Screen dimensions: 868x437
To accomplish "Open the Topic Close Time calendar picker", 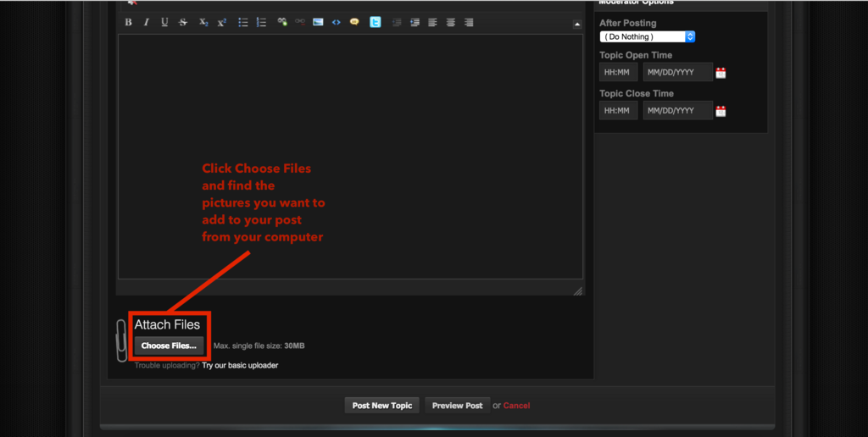I will [x=721, y=111].
